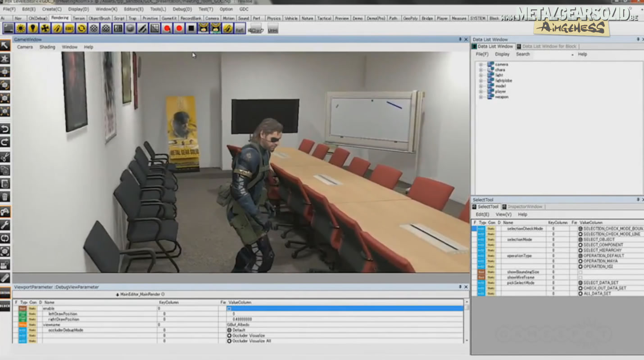The height and width of the screenshot is (360, 644).
Task: Select CHECK_OUT_DATA_SET radio option
Action: tap(581, 288)
